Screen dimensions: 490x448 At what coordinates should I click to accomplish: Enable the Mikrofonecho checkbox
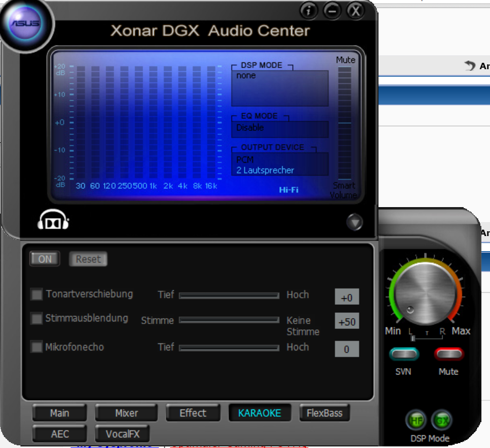36,347
